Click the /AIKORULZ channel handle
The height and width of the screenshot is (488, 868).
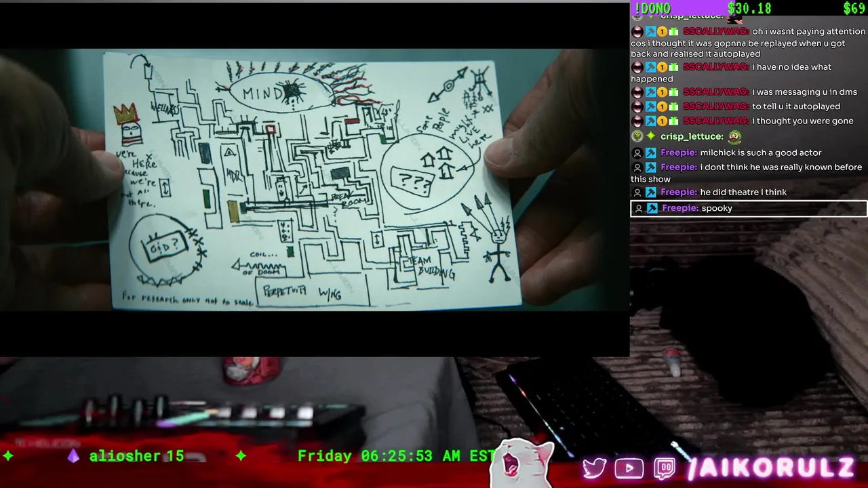[x=771, y=468]
